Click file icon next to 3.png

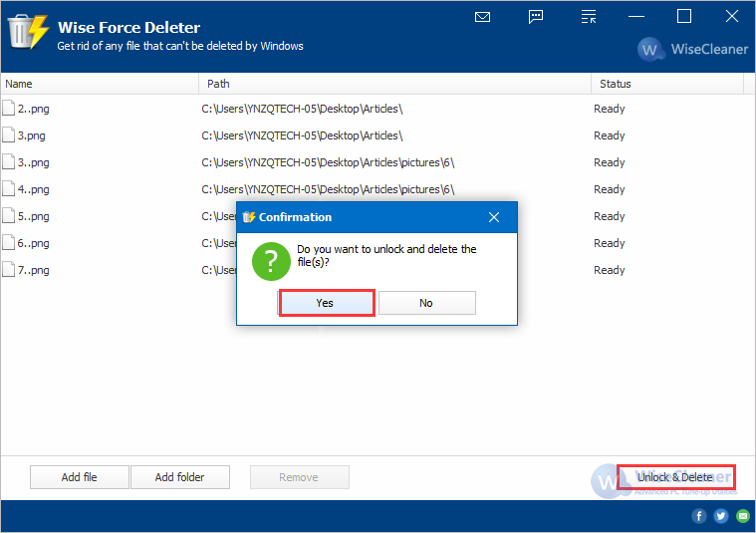click(9, 135)
